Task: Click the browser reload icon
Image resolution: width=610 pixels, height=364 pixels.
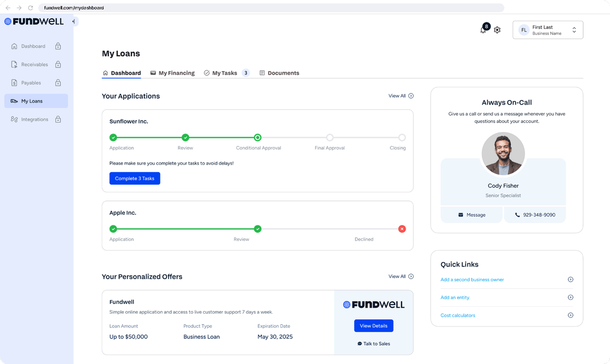Action: click(x=30, y=8)
